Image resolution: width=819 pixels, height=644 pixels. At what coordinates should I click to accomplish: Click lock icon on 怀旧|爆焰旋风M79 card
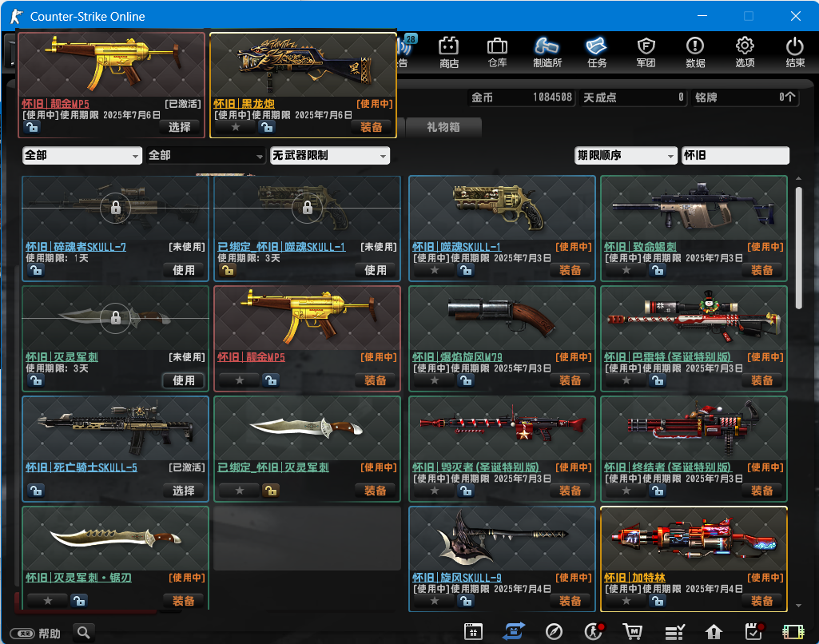(465, 380)
